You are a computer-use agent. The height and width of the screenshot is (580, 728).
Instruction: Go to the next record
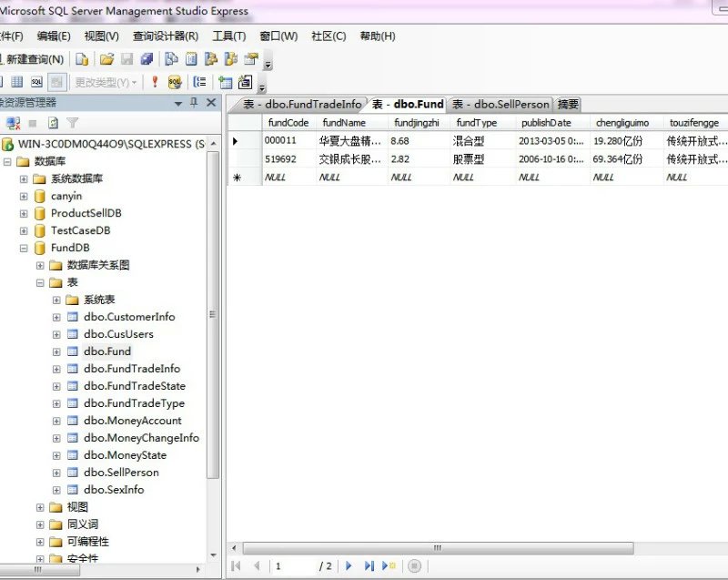349,565
